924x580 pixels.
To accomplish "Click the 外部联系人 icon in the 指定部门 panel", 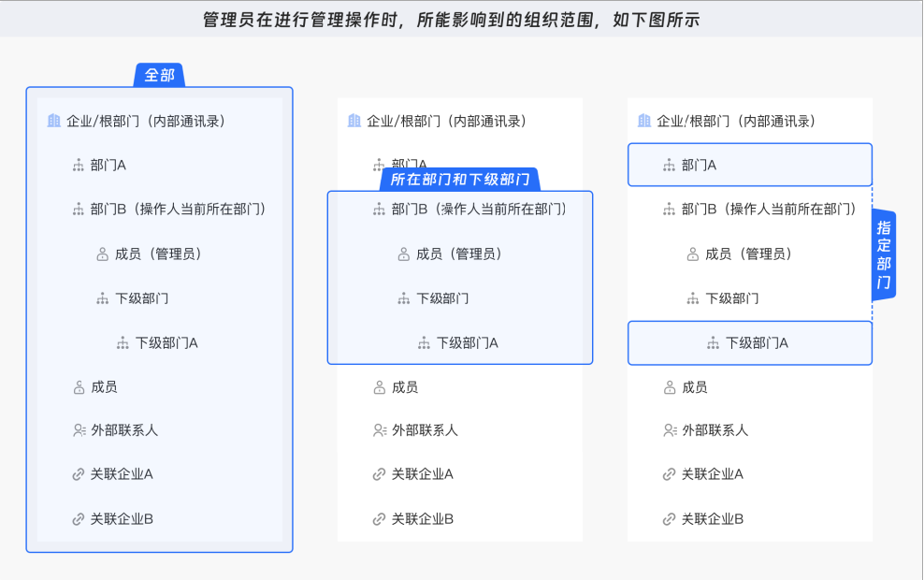I will 670,430.
